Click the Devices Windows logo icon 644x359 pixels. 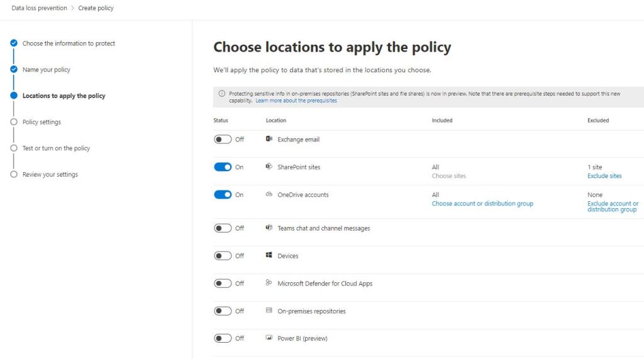(x=269, y=255)
